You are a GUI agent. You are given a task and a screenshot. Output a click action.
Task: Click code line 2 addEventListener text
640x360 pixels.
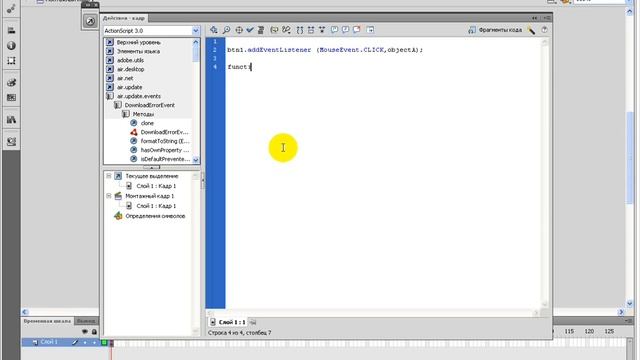(279, 50)
